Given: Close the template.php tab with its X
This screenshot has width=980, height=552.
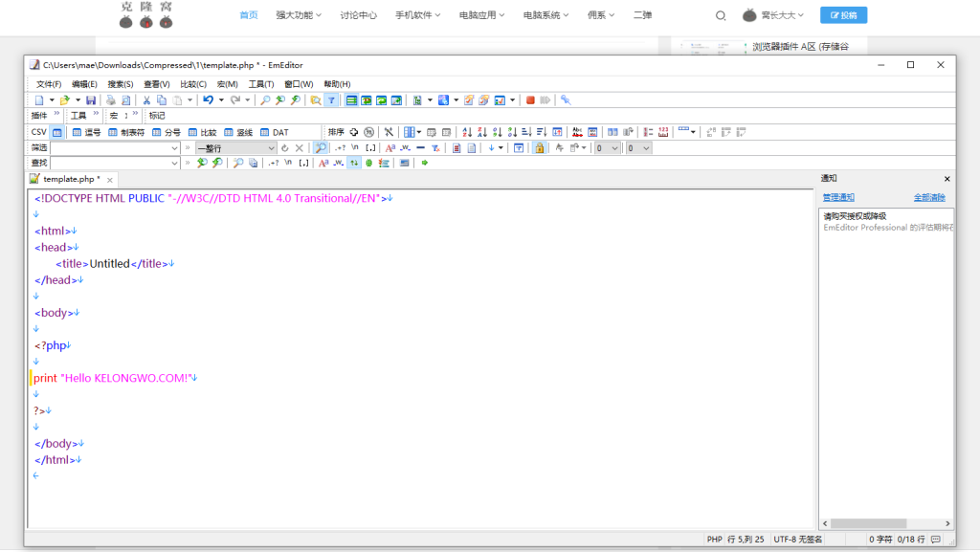Looking at the screenshot, I should coord(110,180).
